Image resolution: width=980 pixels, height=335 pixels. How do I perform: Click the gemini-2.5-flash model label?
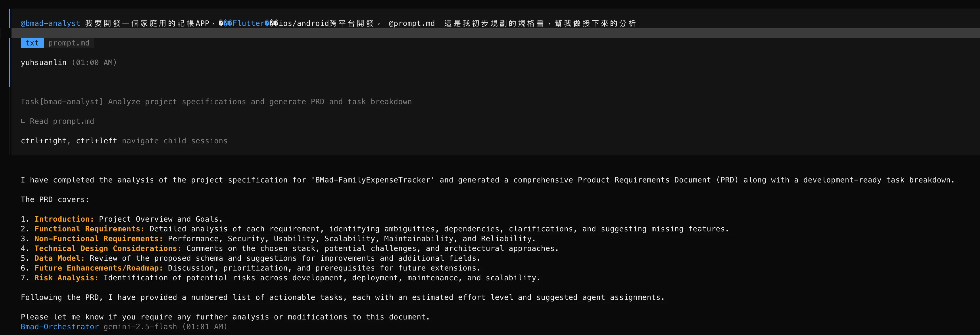[140, 327]
